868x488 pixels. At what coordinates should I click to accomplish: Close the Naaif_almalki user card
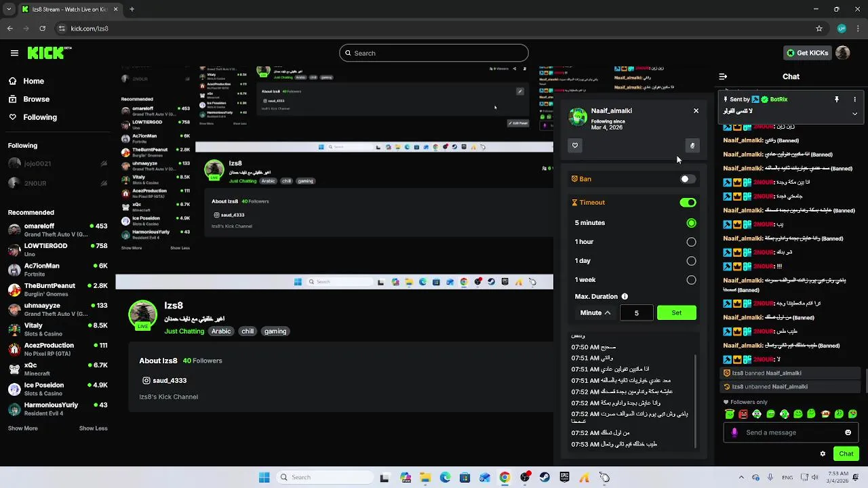point(696,110)
